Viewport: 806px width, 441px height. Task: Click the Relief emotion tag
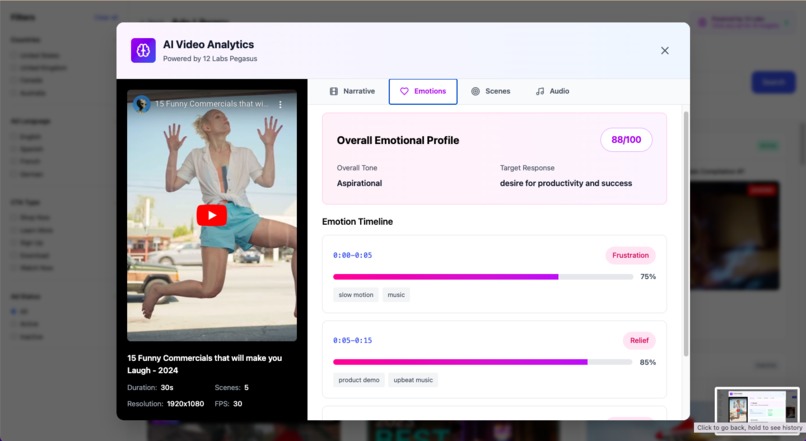(639, 340)
